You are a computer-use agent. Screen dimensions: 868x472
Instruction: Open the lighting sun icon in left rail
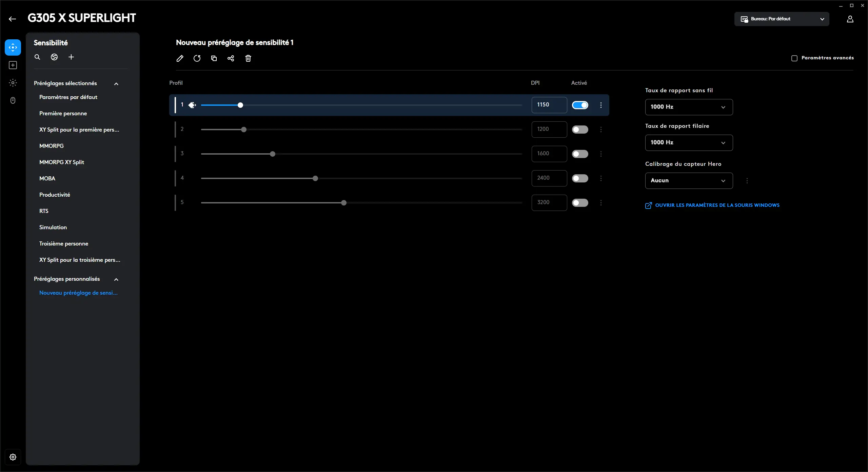[13, 83]
